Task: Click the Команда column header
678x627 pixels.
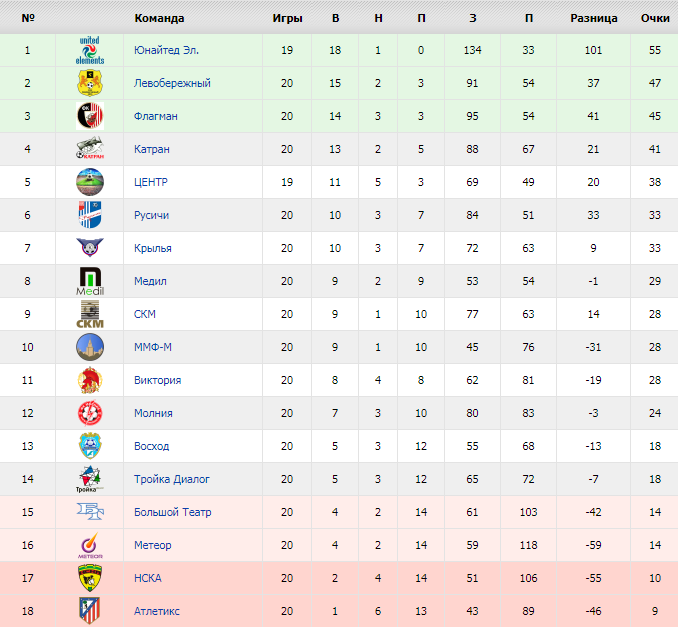Action: [x=159, y=18]
